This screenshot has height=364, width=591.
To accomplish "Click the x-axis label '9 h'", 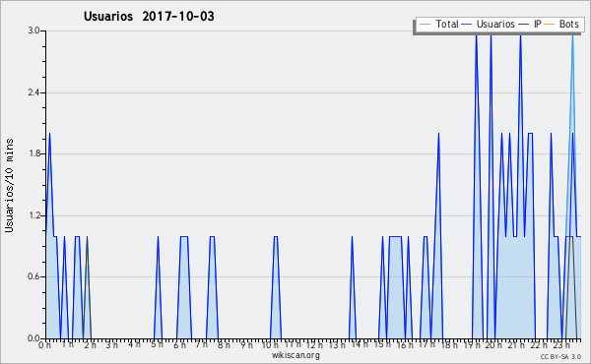I will click(247, 345).
